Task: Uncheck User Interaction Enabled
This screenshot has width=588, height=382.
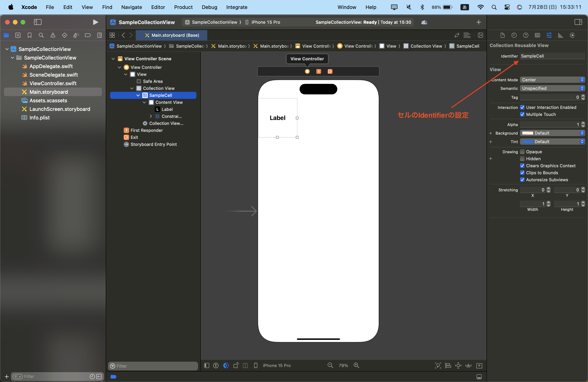Action: (x=522, y=107)
